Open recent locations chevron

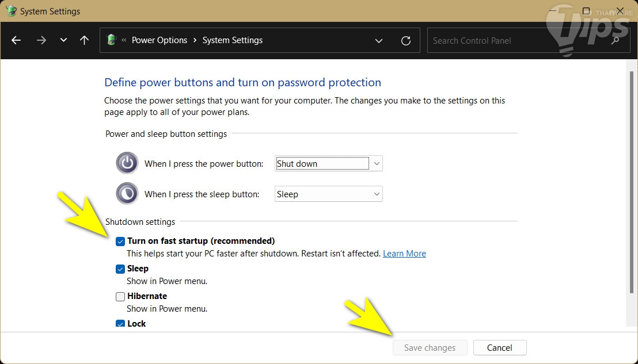pyautogui.click(x=63, y=40)
